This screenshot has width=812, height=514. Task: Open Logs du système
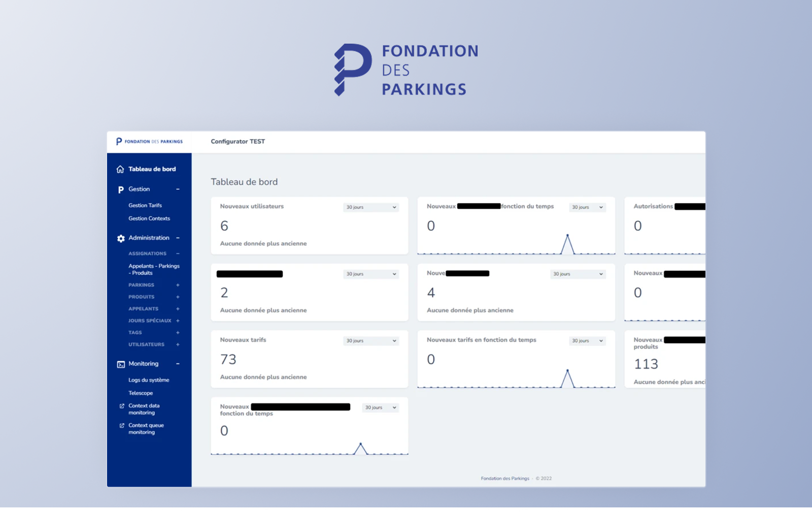pos(149,380)
